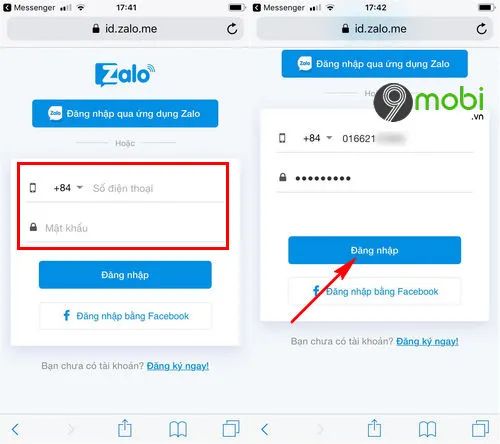Click the right Đăng nhập button
The image size is (500, 444).
click(374, 250)
